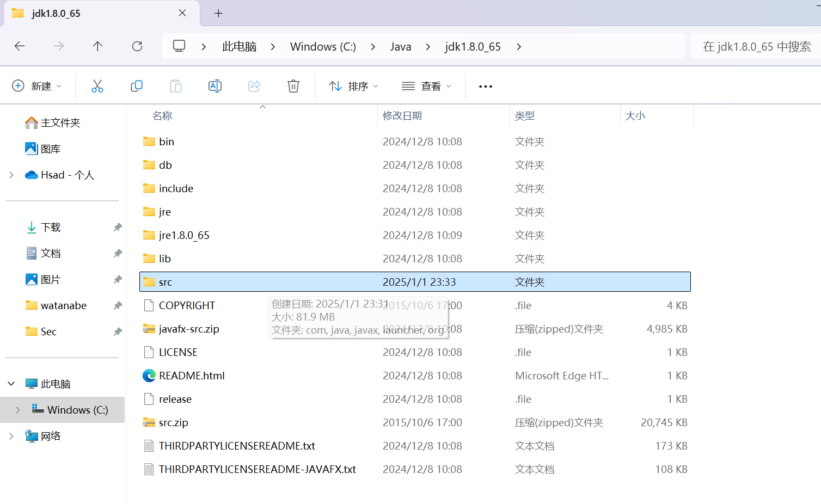Click the Copy icon in toolbar
The height and width of the screenshot is (504, 821).
tap(137, 86)
